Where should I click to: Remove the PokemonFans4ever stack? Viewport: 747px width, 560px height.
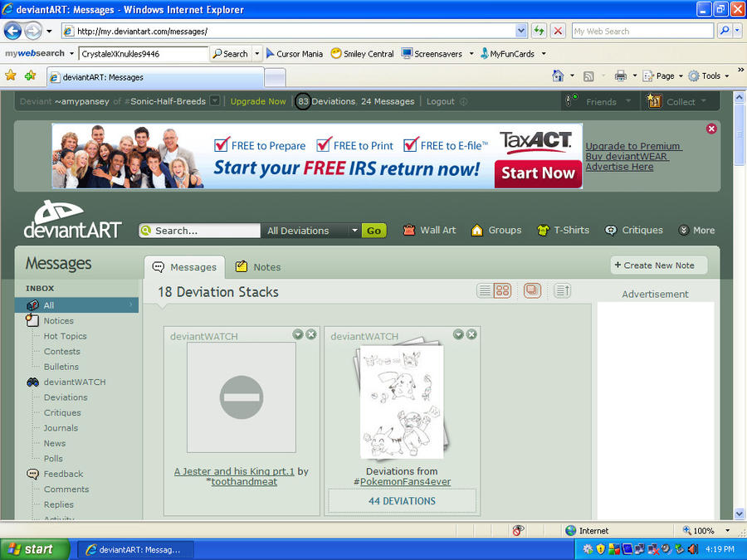click(x=471, y=334)
